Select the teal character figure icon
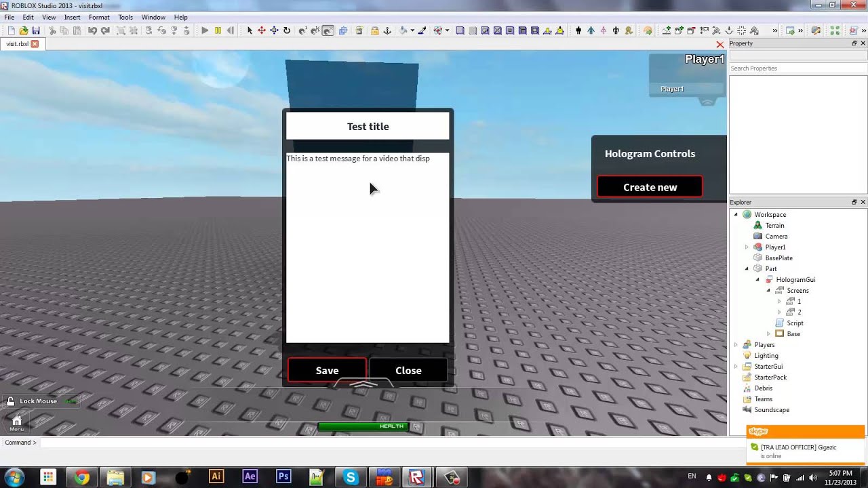The width and height of the screenshot is (868, 488). (591, 30)
